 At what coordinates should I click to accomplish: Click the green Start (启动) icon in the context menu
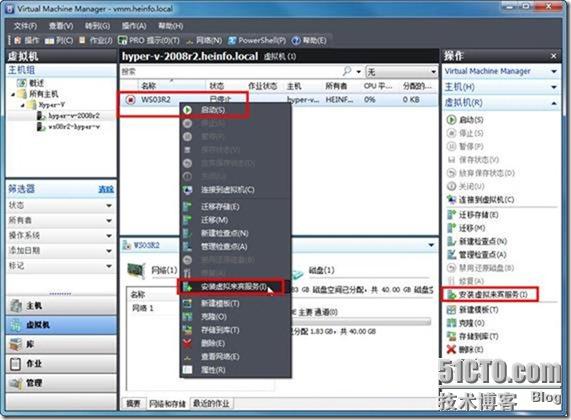[188, 110]
